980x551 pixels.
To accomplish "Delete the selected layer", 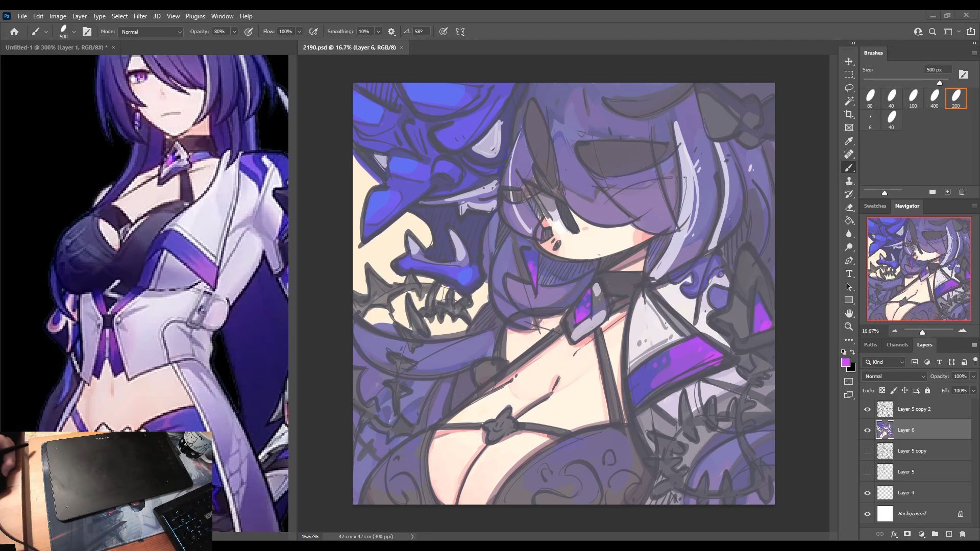I will click(x=963, y=534).
